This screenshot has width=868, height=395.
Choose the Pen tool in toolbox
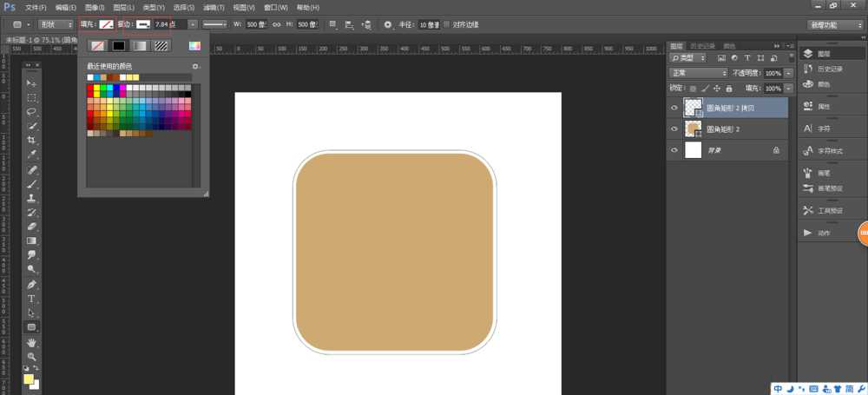(x=31, y=284)
